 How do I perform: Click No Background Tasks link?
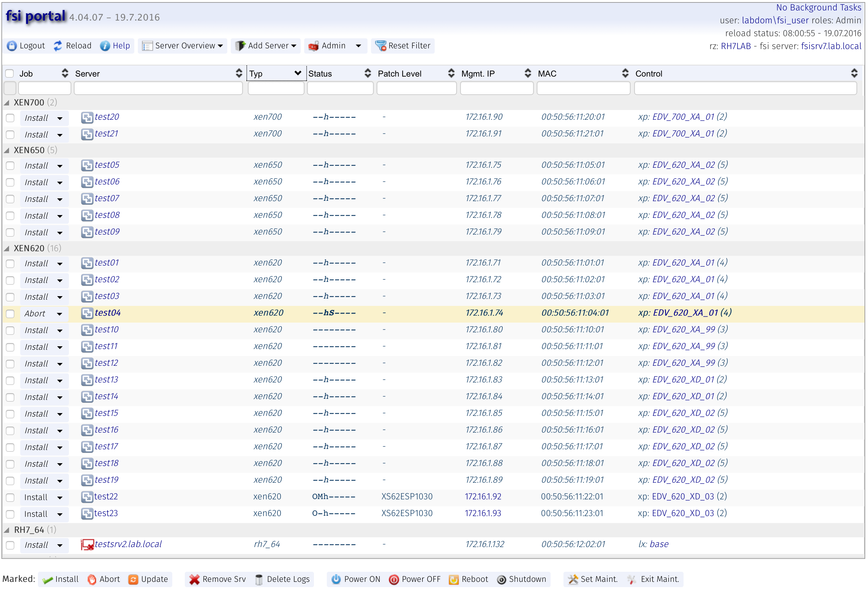[x=819, y=7]
